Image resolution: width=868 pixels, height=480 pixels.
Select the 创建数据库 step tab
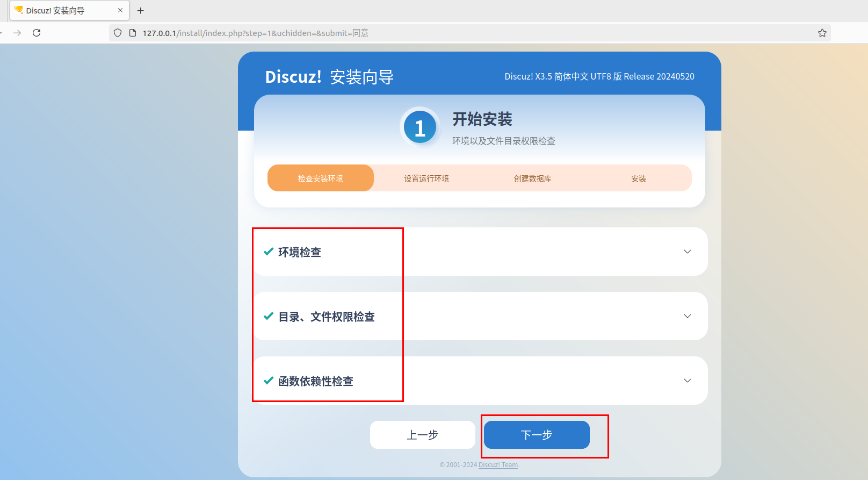coord(533,178)
